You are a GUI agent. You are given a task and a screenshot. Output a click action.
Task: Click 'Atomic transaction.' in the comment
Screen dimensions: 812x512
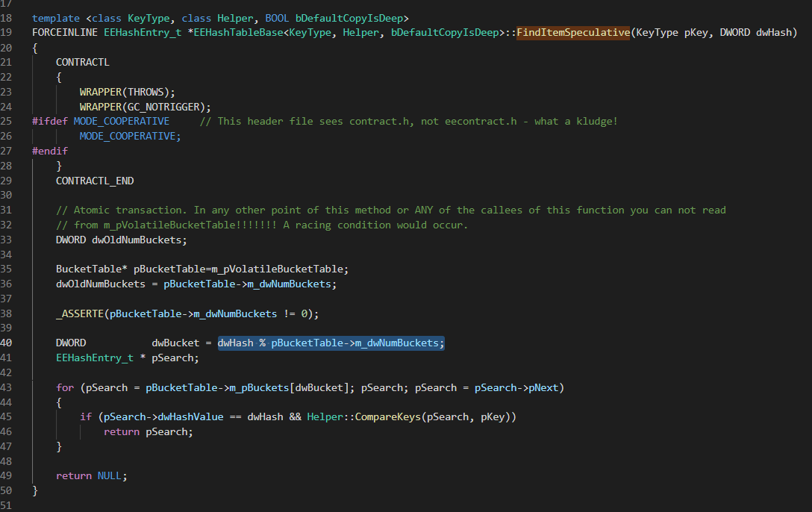131,210
